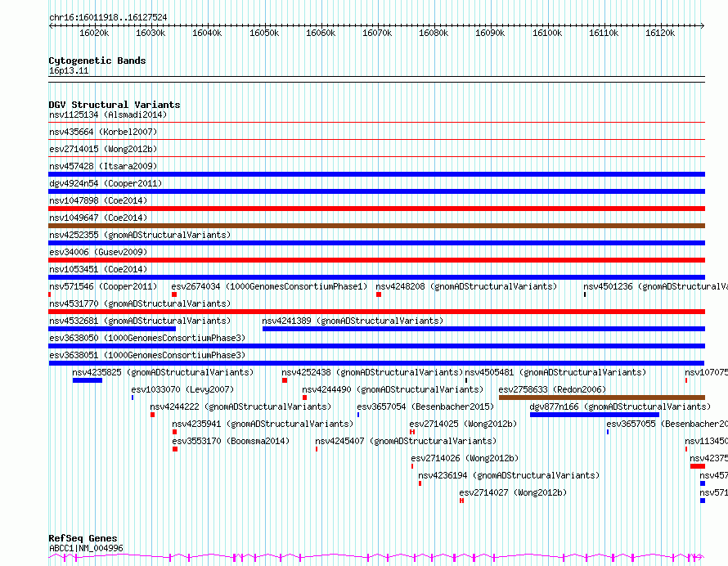Click the red bar under nsv42375 label

[698, 466]
